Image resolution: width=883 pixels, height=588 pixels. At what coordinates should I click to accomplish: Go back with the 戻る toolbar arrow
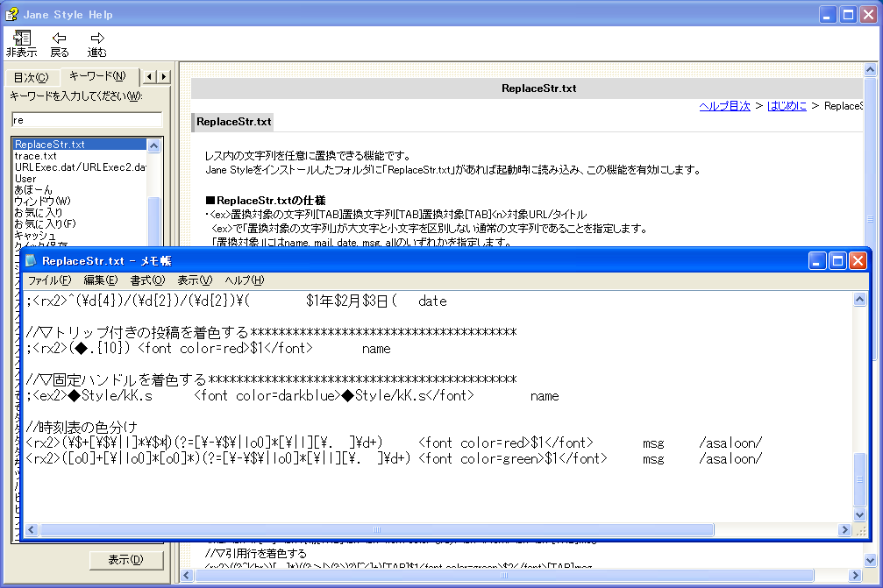pyautogui.click(x=59, y=44)
